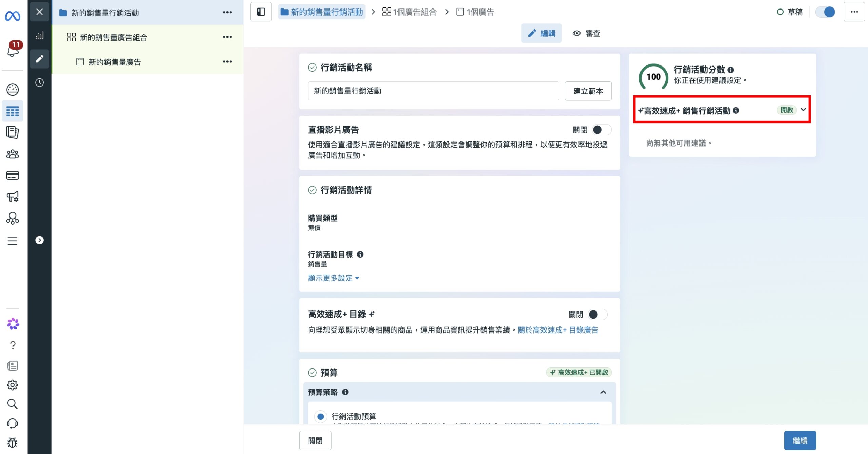Open all tools hamburger menu
Image resolution: width=868 pixels, height=454 pixels.
pos(13,241)
